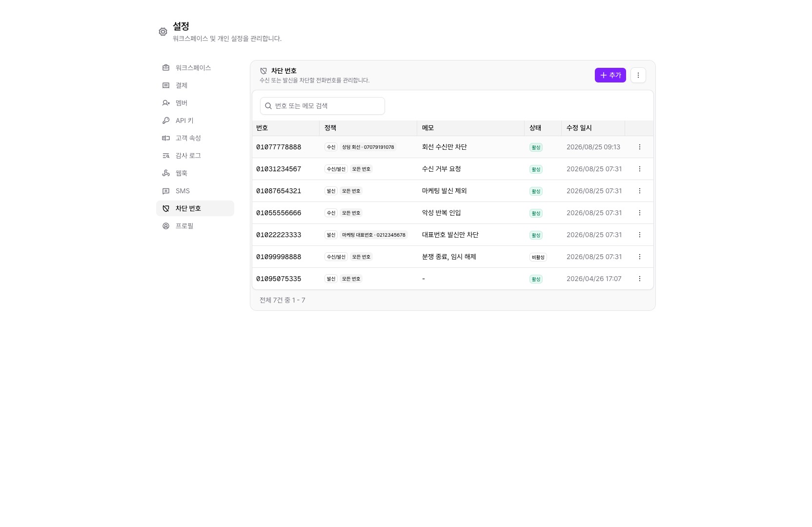
Task: Click the 비활성 status badge
Action: point(538,257)
